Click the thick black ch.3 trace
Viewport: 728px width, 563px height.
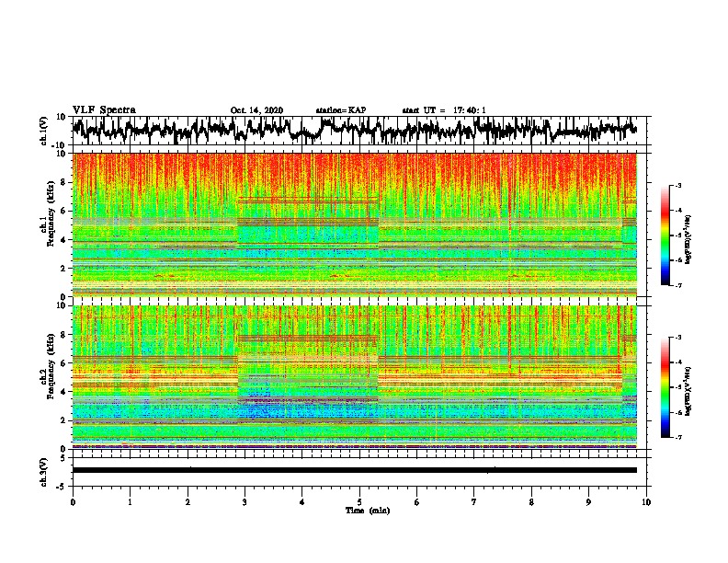click(x=355, y=470)
